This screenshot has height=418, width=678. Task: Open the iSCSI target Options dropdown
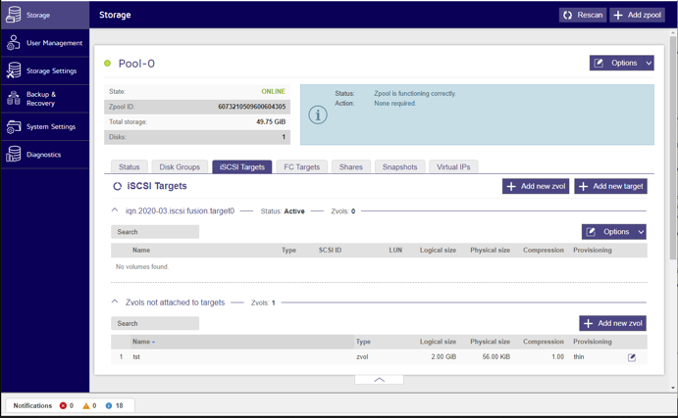(x=613, y=231)
